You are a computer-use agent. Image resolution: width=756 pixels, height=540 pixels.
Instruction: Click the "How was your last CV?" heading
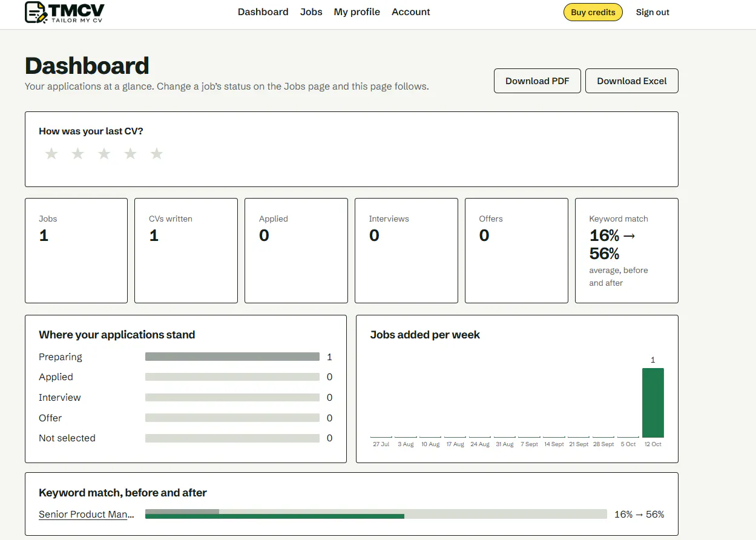[x=91, y=131]
